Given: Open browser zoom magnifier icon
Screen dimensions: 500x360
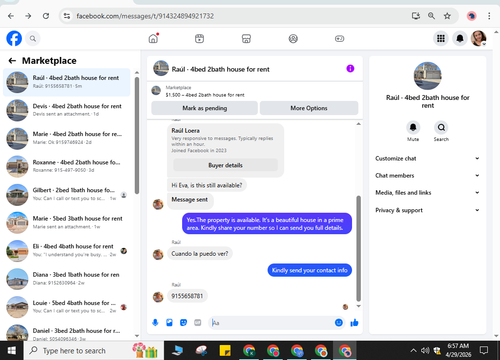Looking at the screenshot, I should click(x=431, y=16).
